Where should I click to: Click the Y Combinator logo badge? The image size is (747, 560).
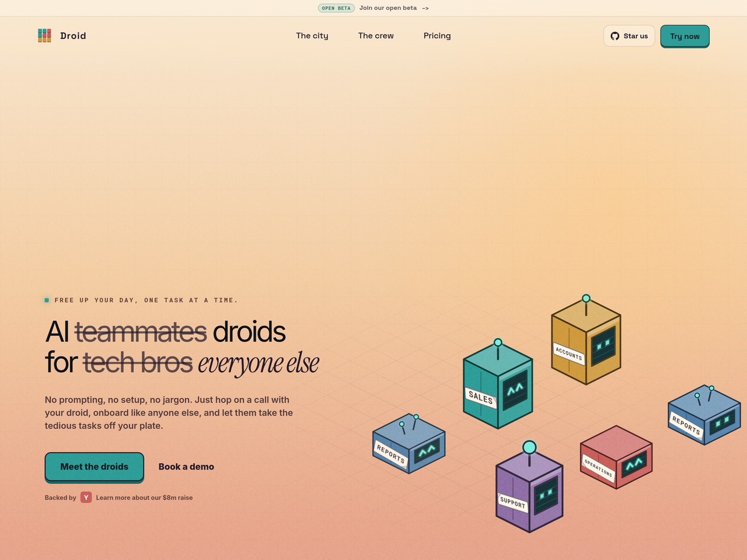[86, 498]
